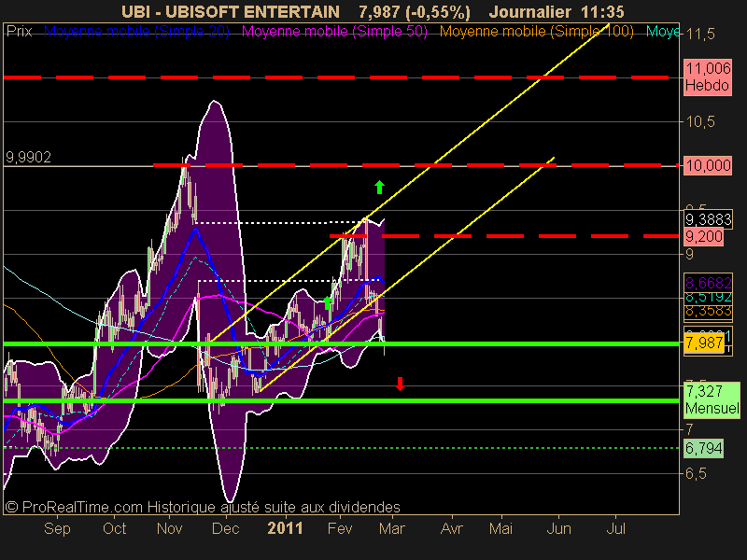747x560 pixels.
Task: Click the Jul month label
Action: pos(615,528)
